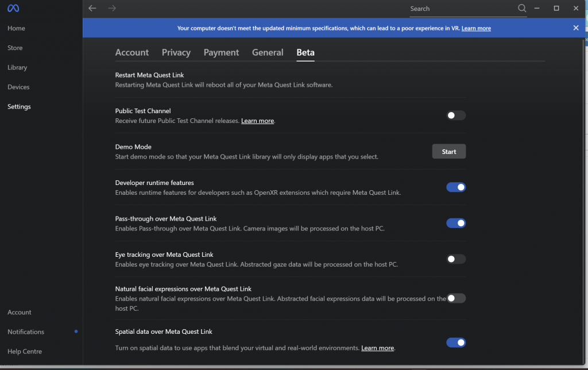Image resolution: width=588 pixels, height=370 pixels.
Task: Turn off Pass-through over Meta Quest Link
Action: (x=455, y=223)
